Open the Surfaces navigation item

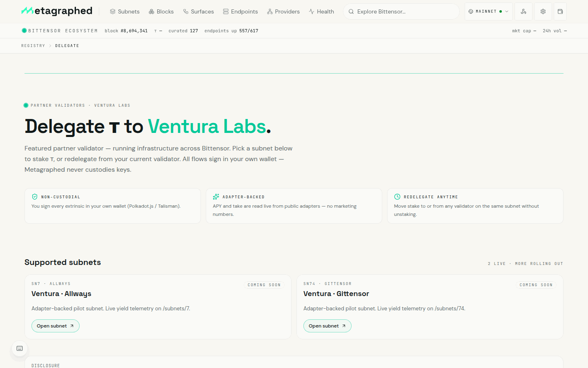coord(198,11)
